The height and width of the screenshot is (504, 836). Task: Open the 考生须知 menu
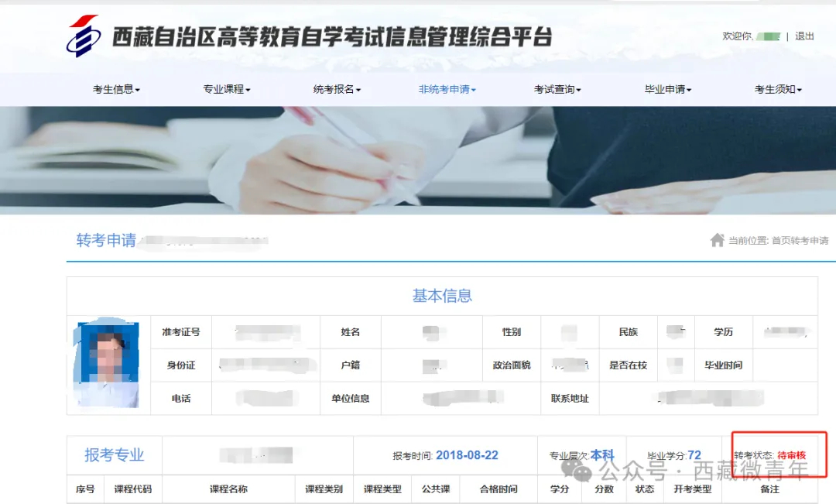(x=778, y=89)
